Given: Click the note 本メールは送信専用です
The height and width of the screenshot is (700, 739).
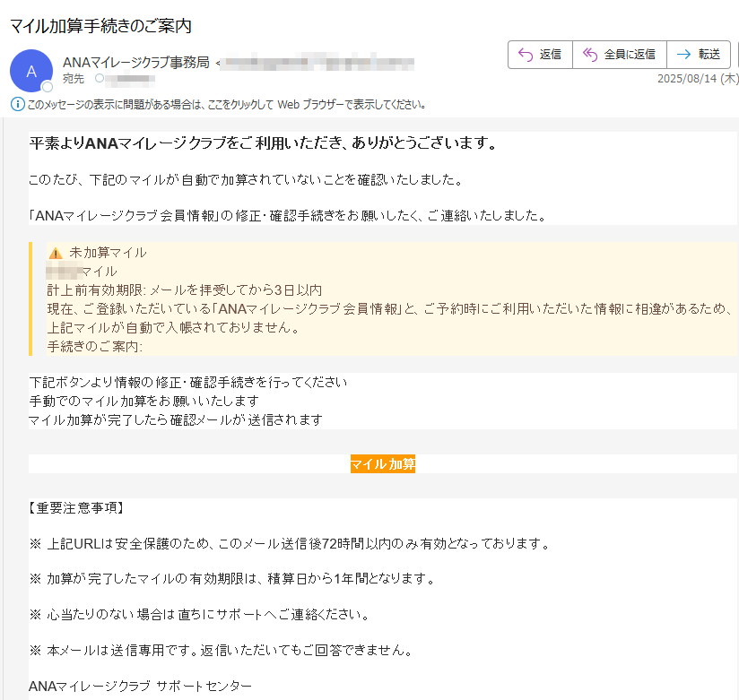Looking at the screenshot, I should [222, 650].
